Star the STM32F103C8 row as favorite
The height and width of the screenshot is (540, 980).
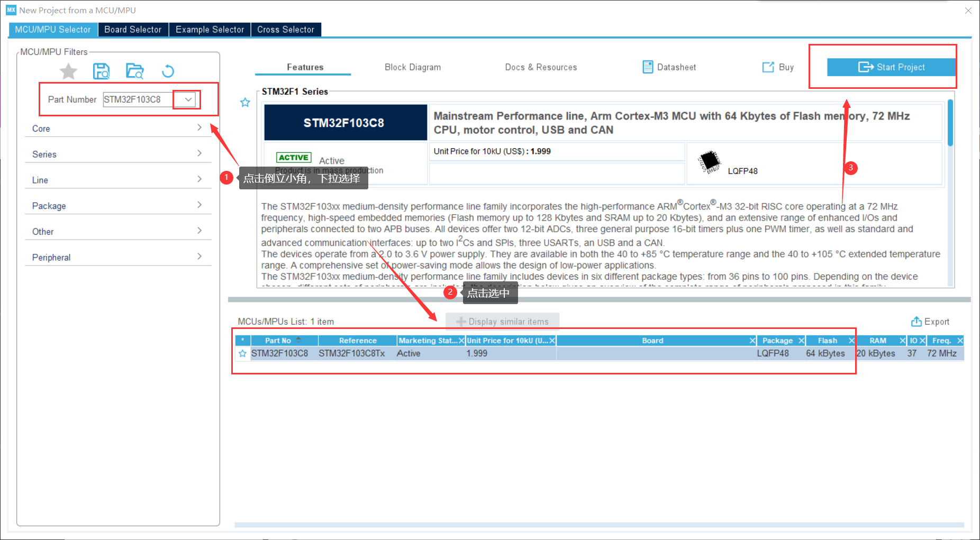[x=242, y=353]
